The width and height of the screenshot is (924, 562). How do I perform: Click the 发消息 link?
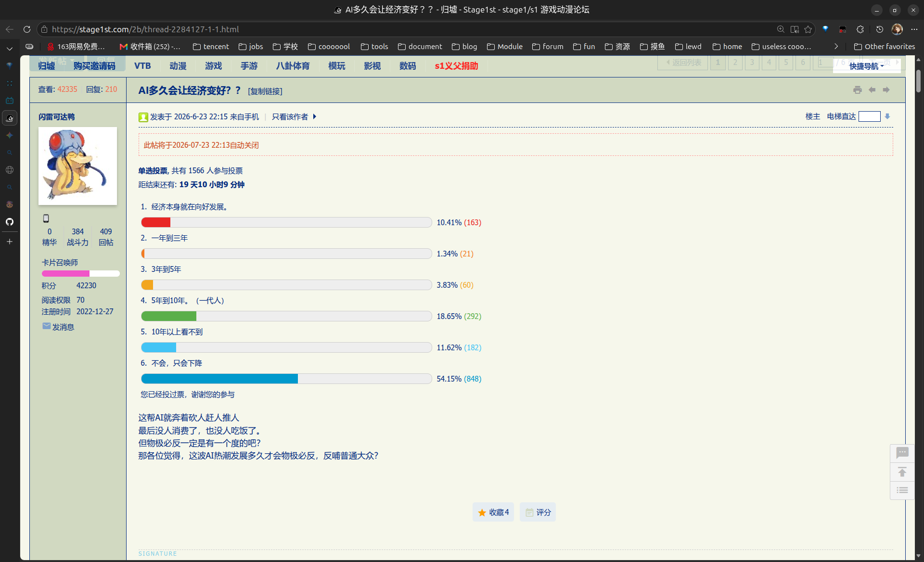(63, 327)
